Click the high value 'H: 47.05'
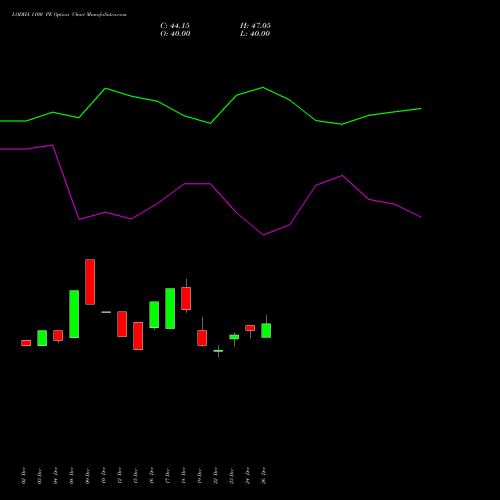The width and height of the screenshot is (500, 500). pyautogui.click(x=255, y=26)
